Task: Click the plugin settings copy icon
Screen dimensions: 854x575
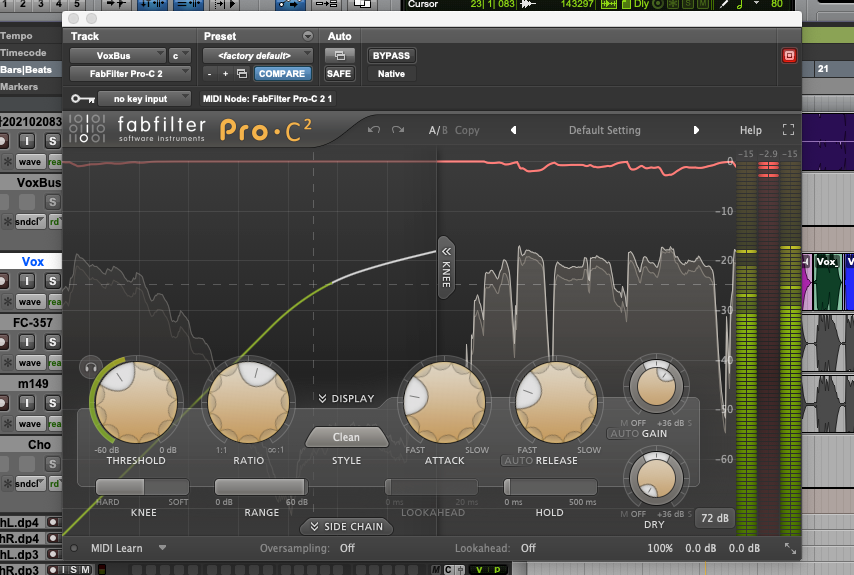Action: (242, 74)
